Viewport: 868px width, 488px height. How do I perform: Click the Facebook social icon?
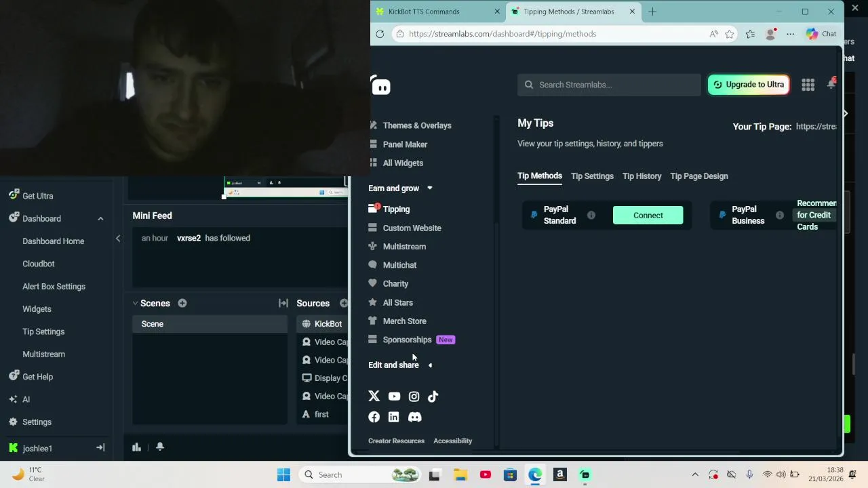pyautogui.click(x=374, y=417)
